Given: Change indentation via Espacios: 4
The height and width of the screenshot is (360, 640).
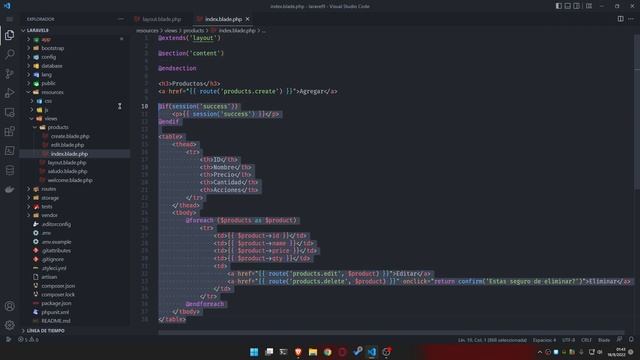Looking at the screenshot, I should click(x=544, y=340).
